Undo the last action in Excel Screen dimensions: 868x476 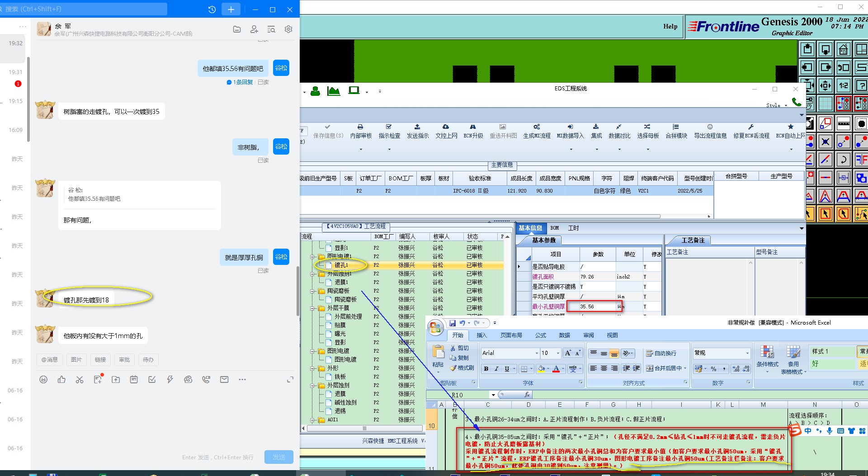462,323
